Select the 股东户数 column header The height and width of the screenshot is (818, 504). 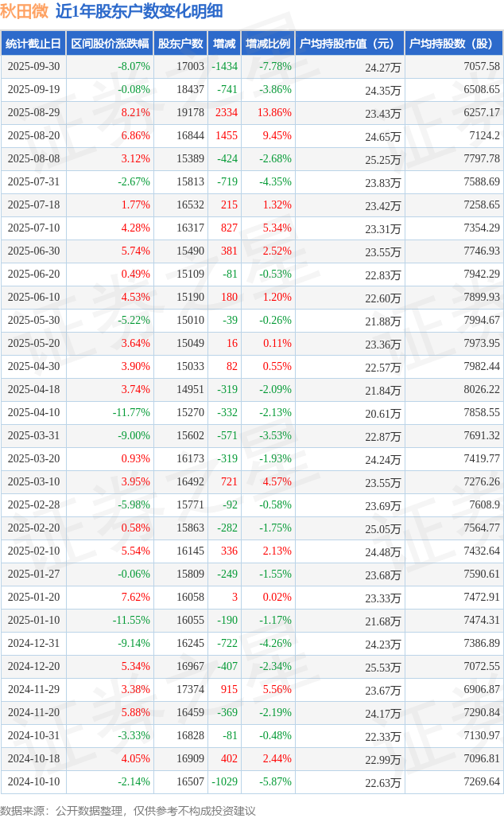tap(180, 44)
